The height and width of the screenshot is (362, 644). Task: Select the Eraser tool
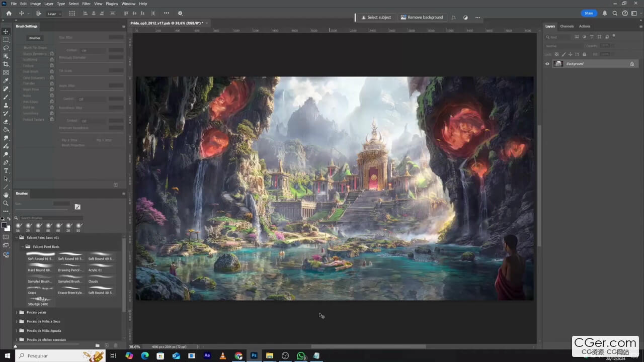point(6,122)
